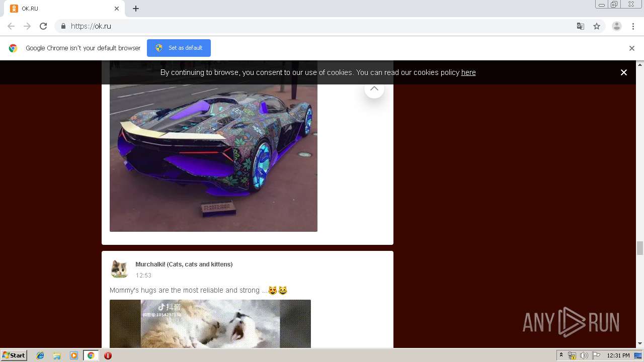Open the Chrome profile avatar
The height and width of the screenshot is (362, 644).
(x=617, y=26)
